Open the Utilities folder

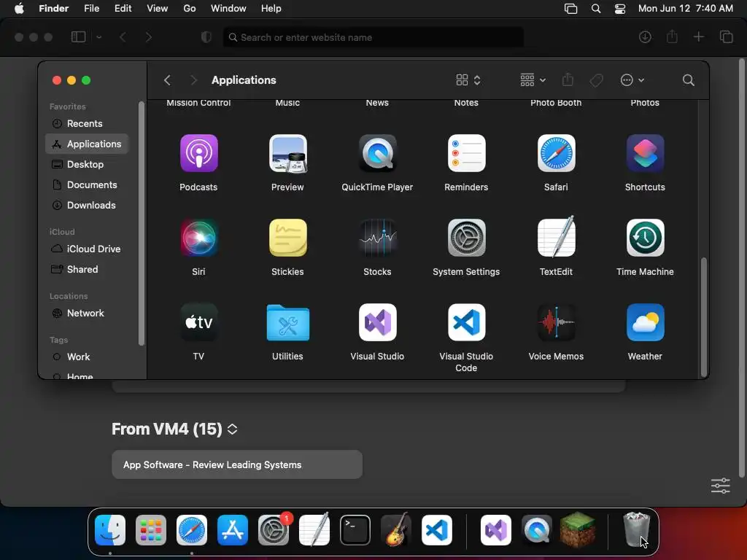287,322
